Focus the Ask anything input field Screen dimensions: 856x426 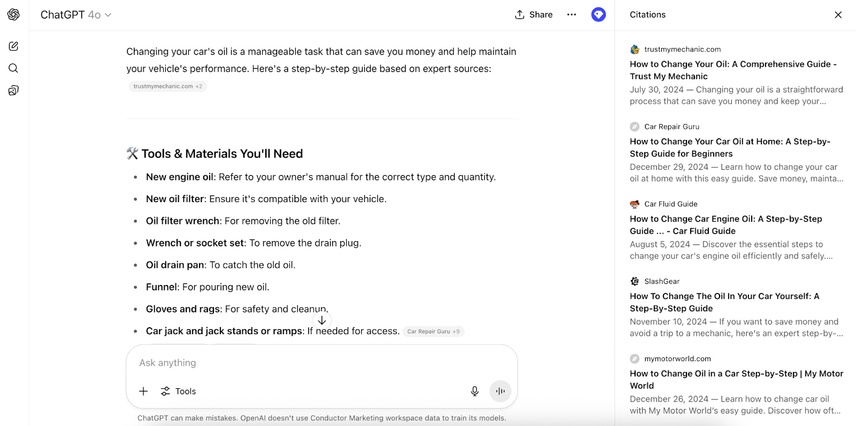[x=322, y=363]
